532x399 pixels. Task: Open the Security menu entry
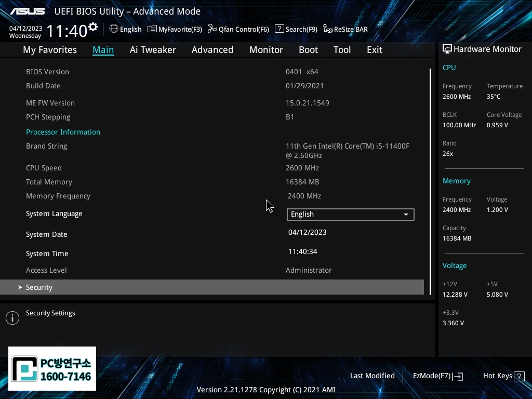(212, 287)
